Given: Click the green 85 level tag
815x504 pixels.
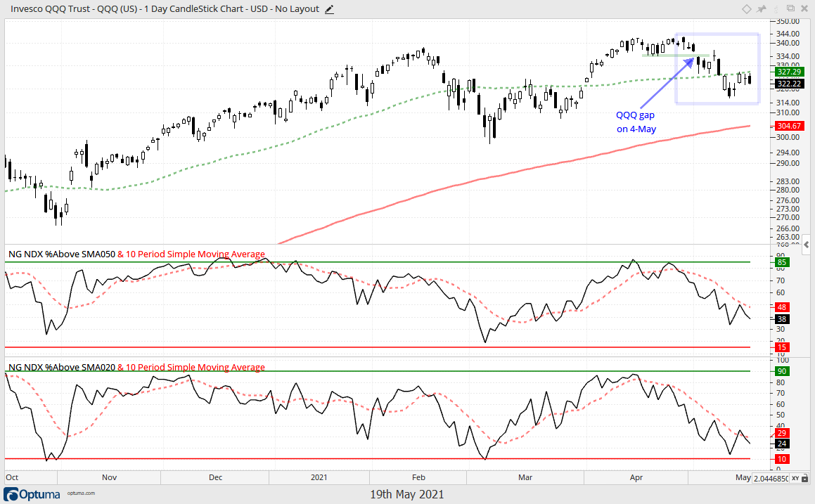Looking at the screenshot, I should click(x=782, y=262).
